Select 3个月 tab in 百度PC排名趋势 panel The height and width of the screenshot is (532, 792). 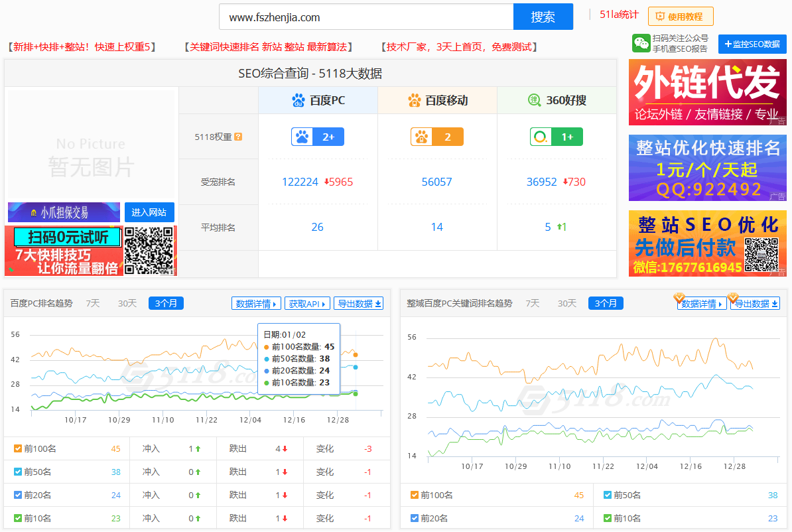coord(166,304)
